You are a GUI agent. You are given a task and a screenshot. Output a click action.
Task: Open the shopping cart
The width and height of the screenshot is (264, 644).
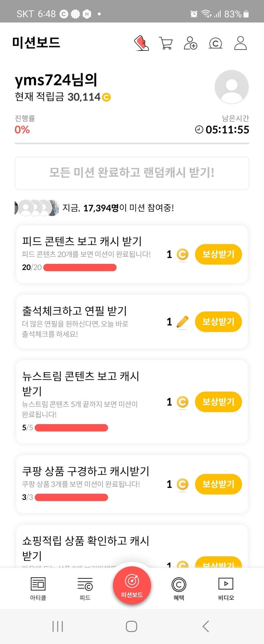click(166, 43)
